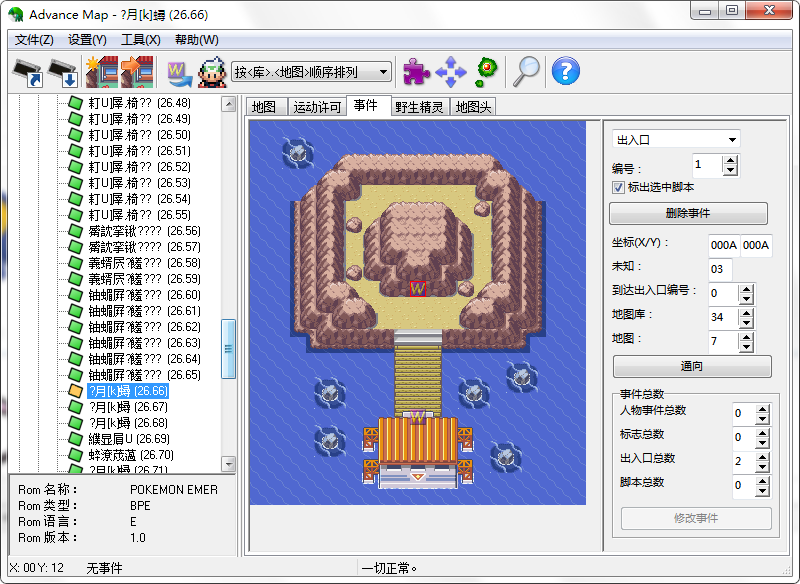Viewport: 800px width, 584px height.
Task: Click the new map building icon
Action: tap(102, 72)
